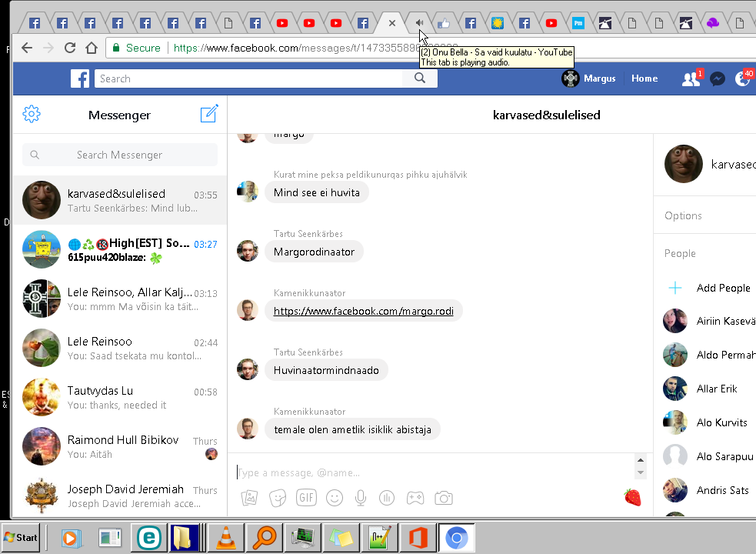Click the karvased group avatar in right panel
This screenshot has width=756, height=554.
click(x=683, y=164)
